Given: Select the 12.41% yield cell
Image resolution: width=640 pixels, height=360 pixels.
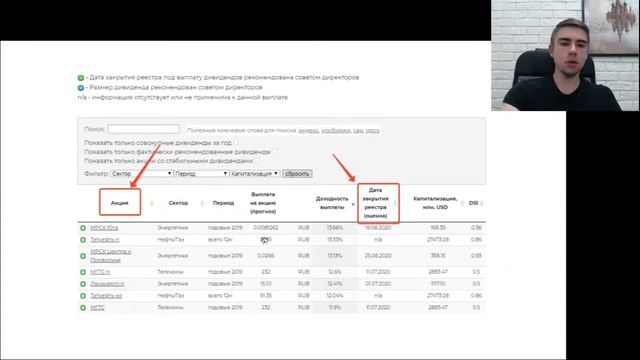Looking at the screenshot, I should pos(335,284).
